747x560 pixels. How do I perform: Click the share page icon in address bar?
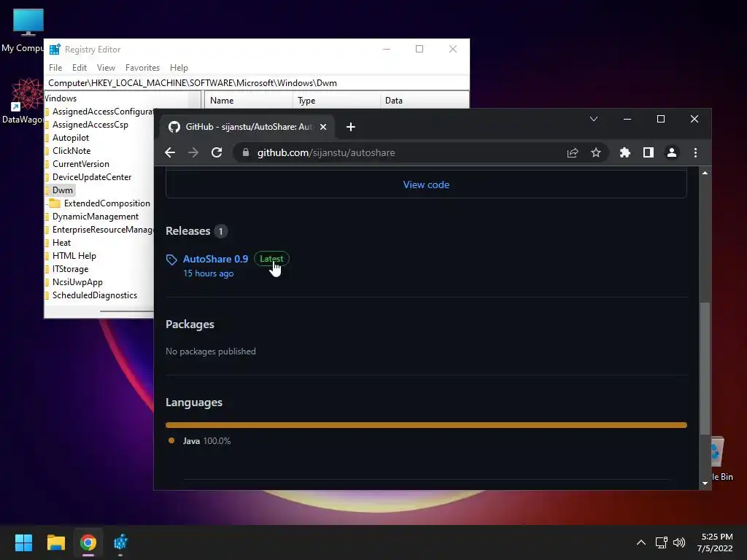[573, 152]
